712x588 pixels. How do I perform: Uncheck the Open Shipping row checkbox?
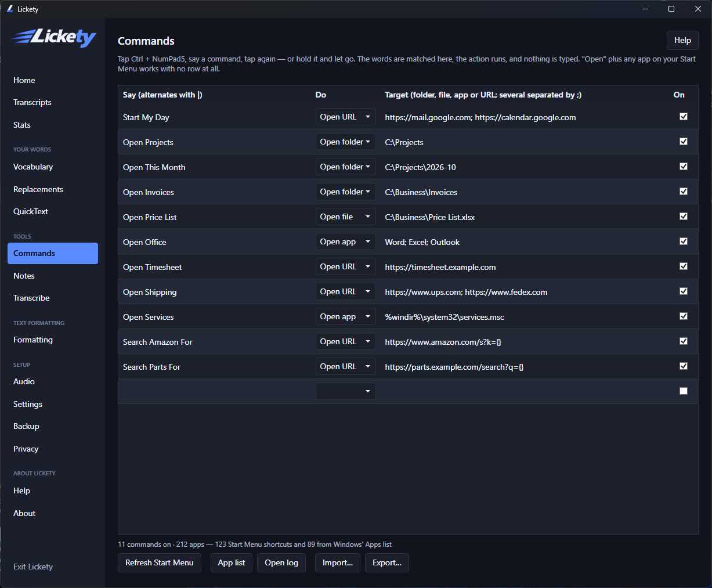[x=684, y=291]
